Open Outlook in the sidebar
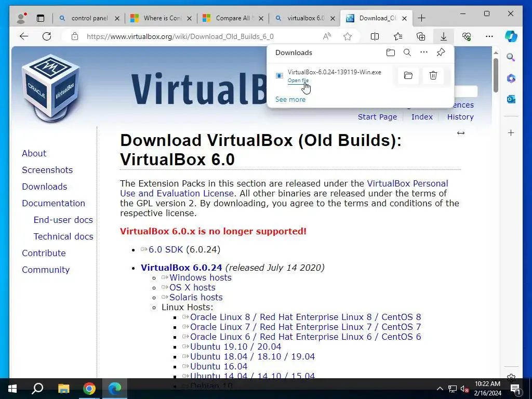The image size is (532, 399). coord(511,99)
